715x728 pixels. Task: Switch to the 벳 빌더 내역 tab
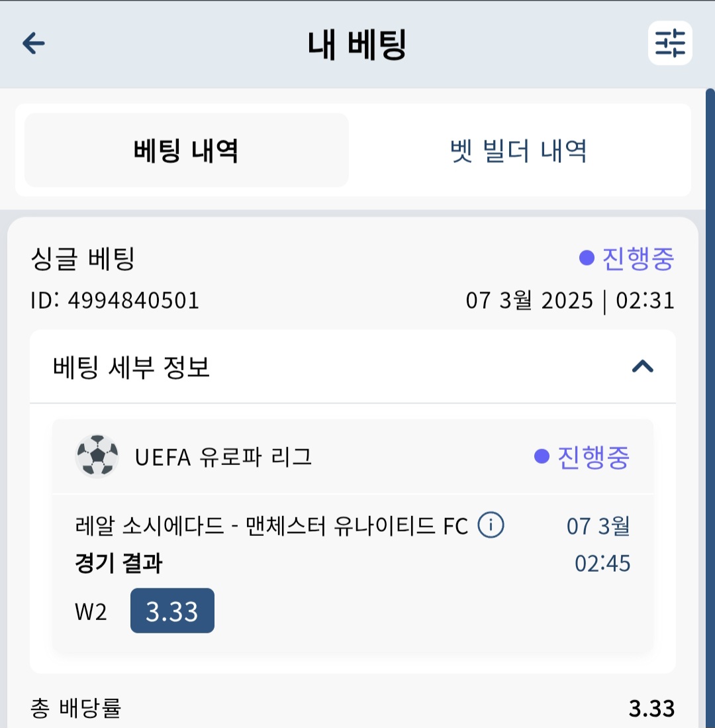(x=519, y=150)
